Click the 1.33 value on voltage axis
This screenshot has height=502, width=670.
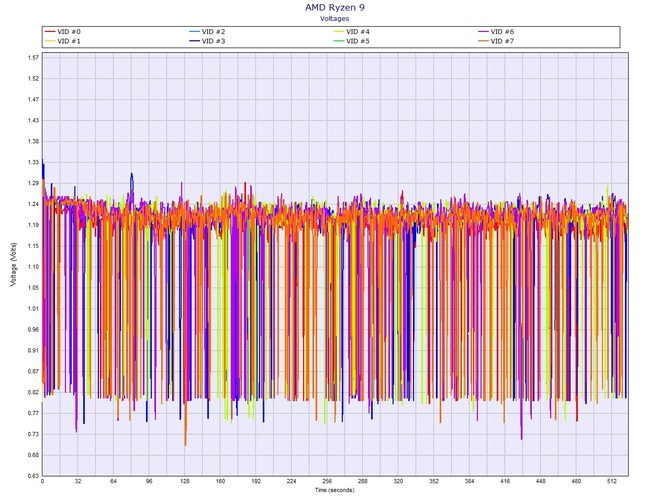(33, 162)
